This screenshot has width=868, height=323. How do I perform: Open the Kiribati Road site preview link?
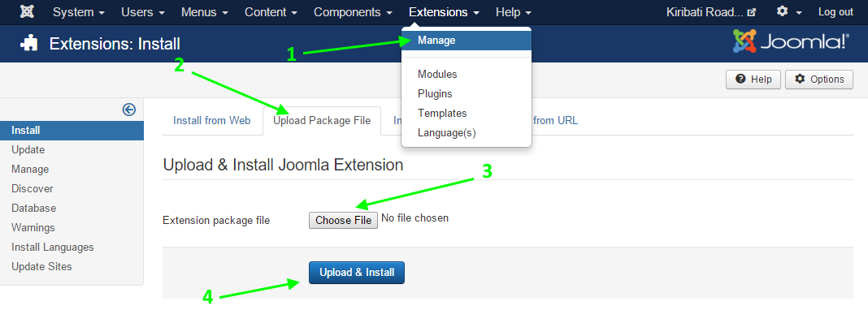[711, 11]
